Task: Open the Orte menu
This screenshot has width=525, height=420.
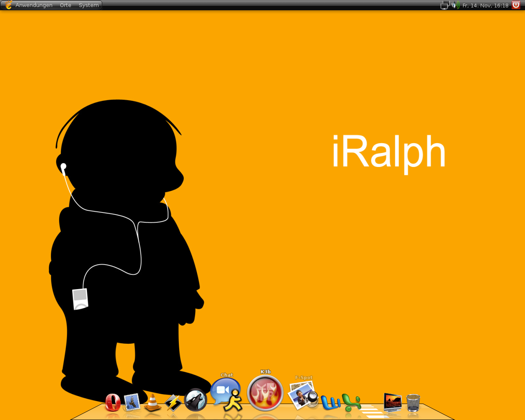Action: [x=66, y=5]
